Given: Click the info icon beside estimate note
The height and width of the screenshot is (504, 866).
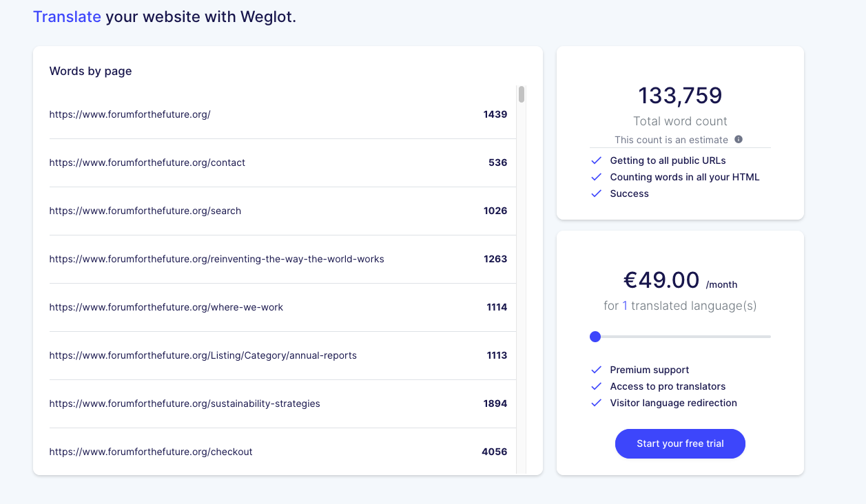Looking at the screenshot, I should (x=739, y=139).
